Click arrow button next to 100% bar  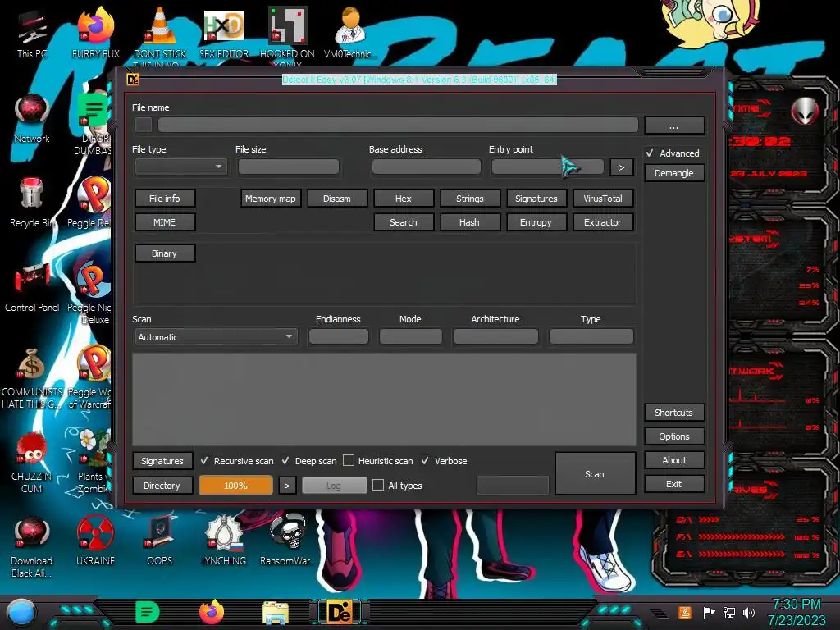[x=287, y=486]
